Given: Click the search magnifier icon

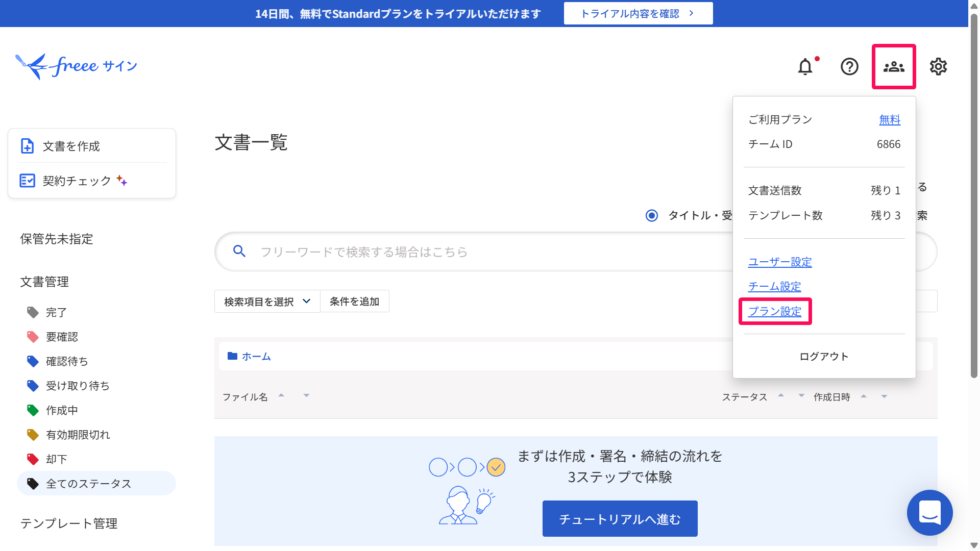Looking at the screenshot, I should pos(239,251).
